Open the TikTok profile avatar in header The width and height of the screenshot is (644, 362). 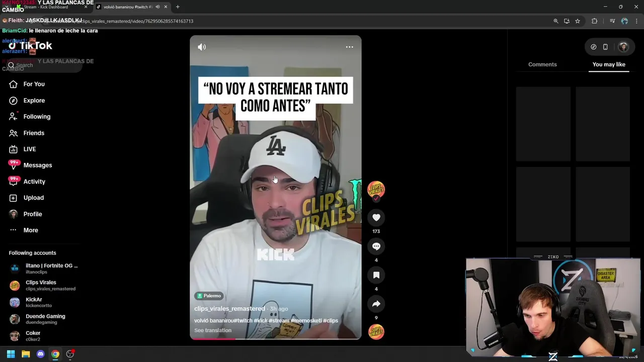tap(623, 47)
